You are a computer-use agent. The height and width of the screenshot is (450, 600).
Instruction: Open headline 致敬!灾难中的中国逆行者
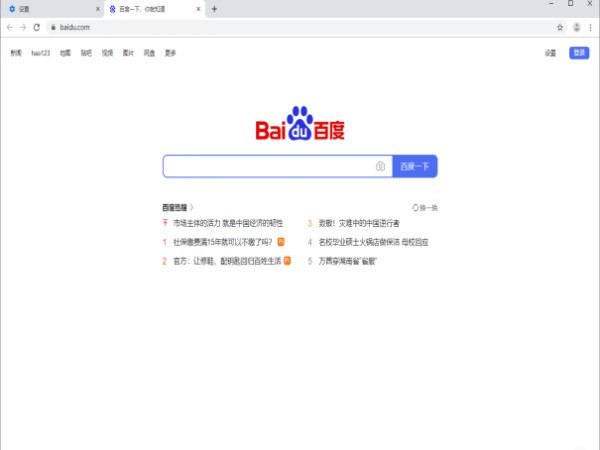tap(359, 223)
